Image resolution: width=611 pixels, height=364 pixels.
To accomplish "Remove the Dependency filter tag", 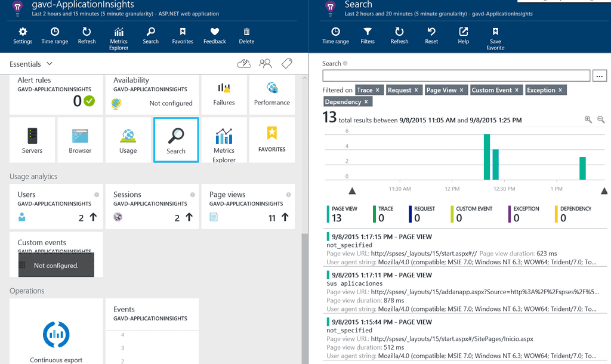I will [x=366, y=101].
